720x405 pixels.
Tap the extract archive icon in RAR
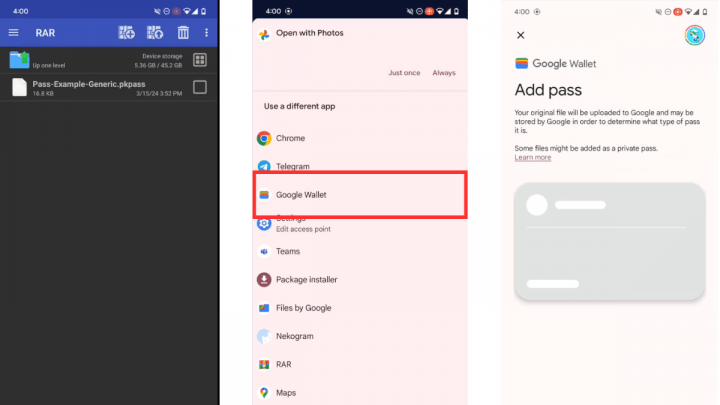coord(155,33)
